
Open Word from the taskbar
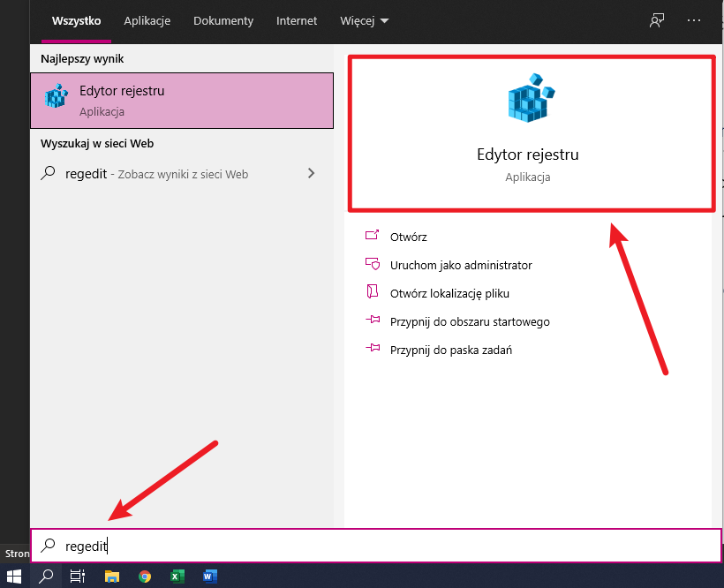(x=209, y=576)
